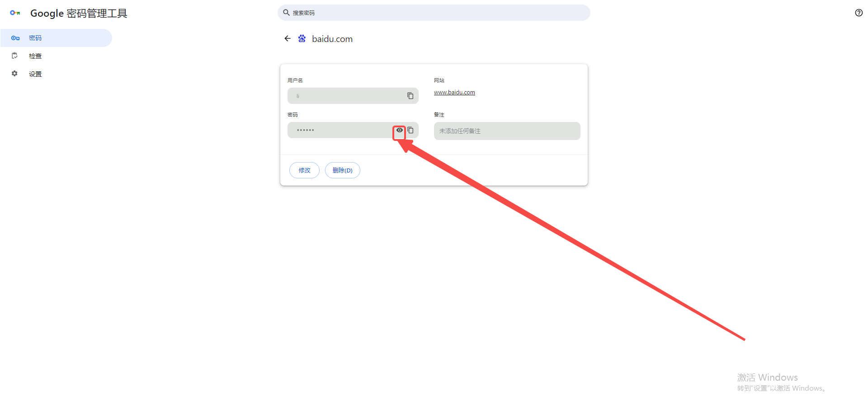
Task: Click the 未添加任何备注 note box
Action: pos(507,131)
